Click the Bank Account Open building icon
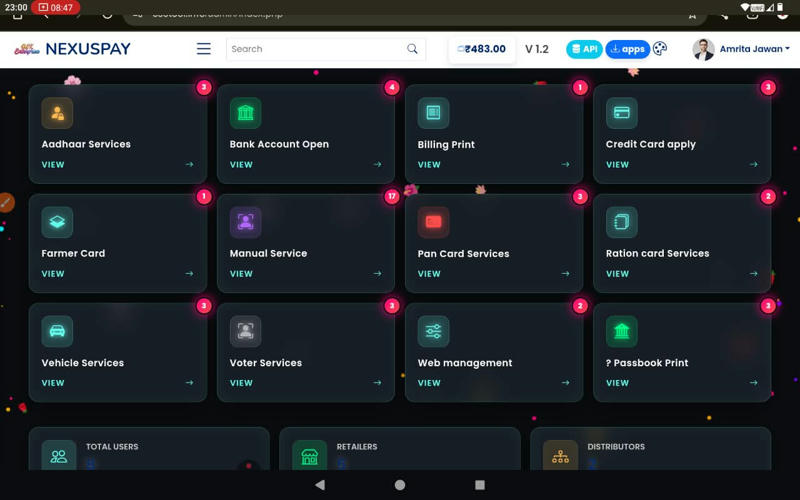The image size is (800, 500). click(x=245, y=113)
